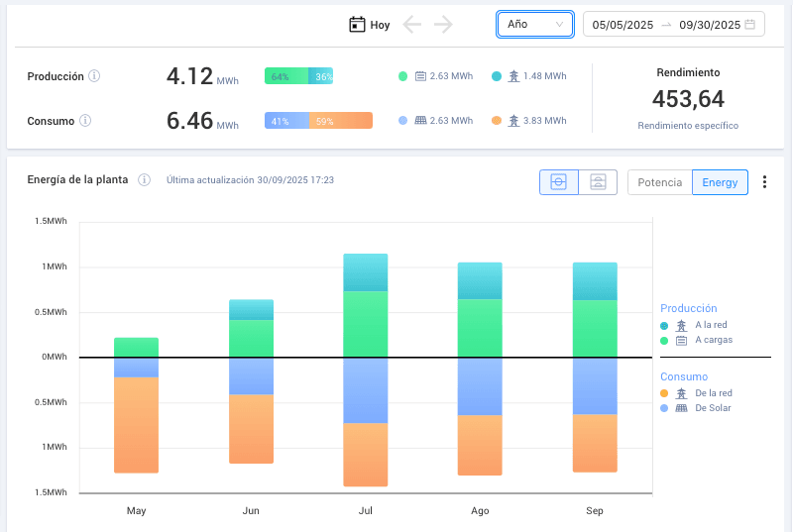Toggle 'A cargas' legend series

(706, 341)
